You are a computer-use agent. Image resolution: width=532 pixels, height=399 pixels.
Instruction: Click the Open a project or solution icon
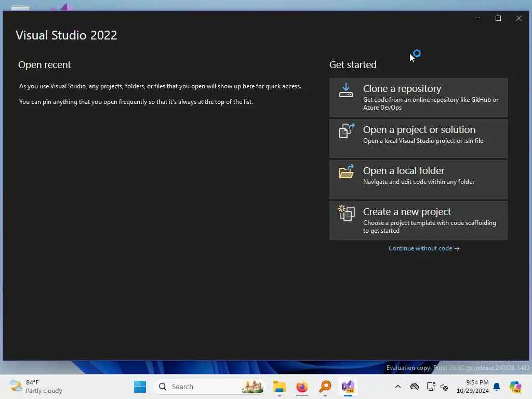pos(347,130)
